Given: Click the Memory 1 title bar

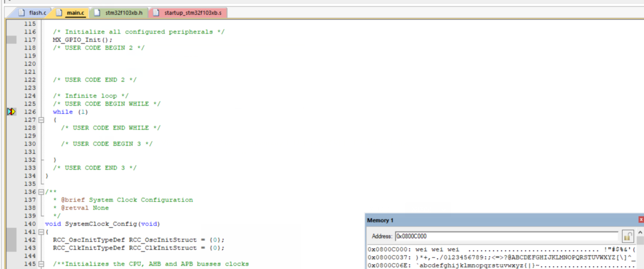Looking at the screenshot, I should (501, 220).
